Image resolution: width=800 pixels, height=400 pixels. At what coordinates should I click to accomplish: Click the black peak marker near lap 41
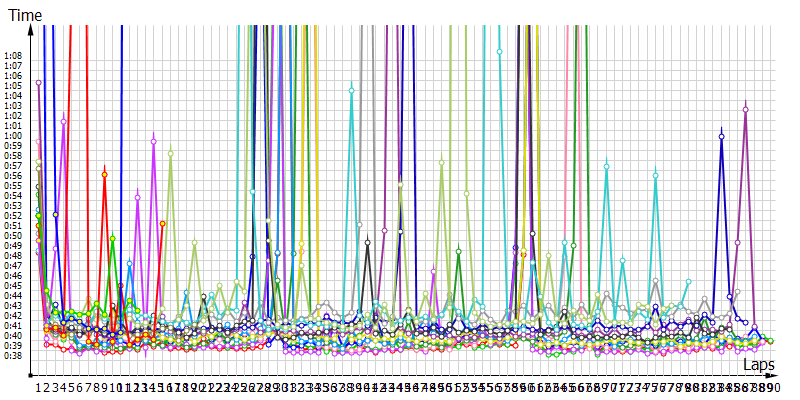[x=368, y=242]
